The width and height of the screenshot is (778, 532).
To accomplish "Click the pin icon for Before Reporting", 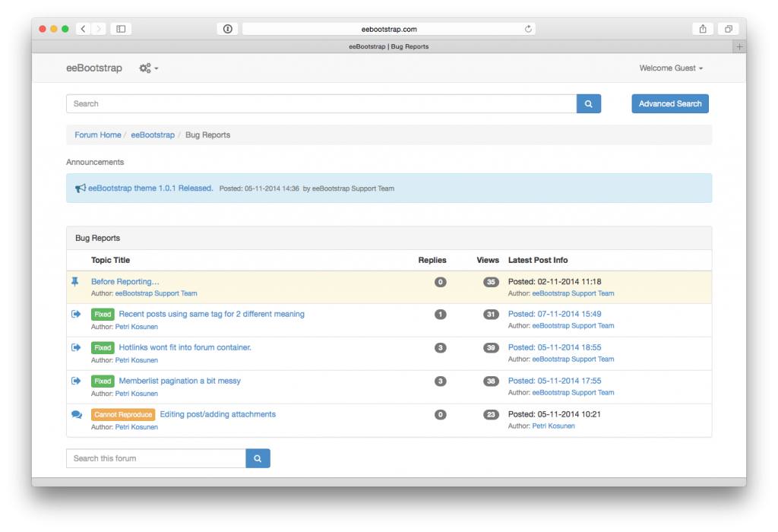I will [x=75, y=281].
